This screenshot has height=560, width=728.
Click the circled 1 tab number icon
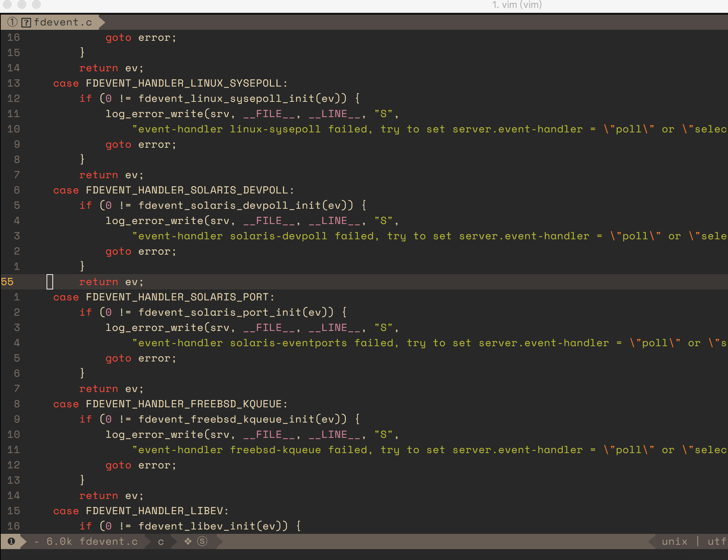12,22
